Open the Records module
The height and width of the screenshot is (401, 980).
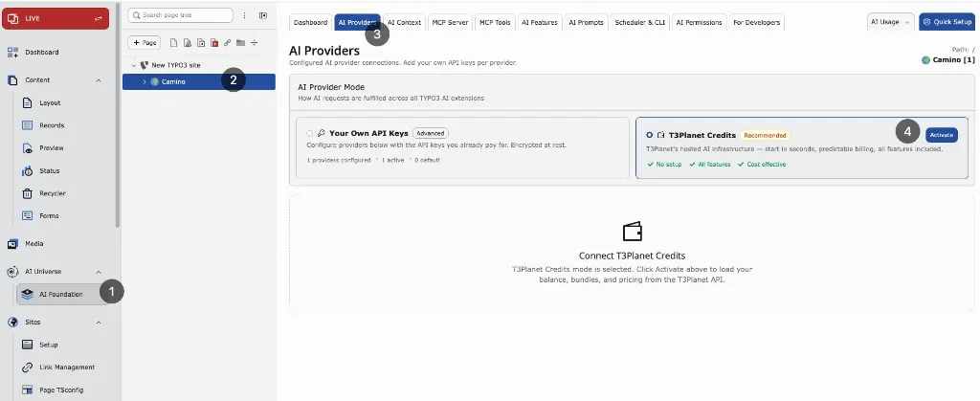pyautogui.click(x=52, y=125)
